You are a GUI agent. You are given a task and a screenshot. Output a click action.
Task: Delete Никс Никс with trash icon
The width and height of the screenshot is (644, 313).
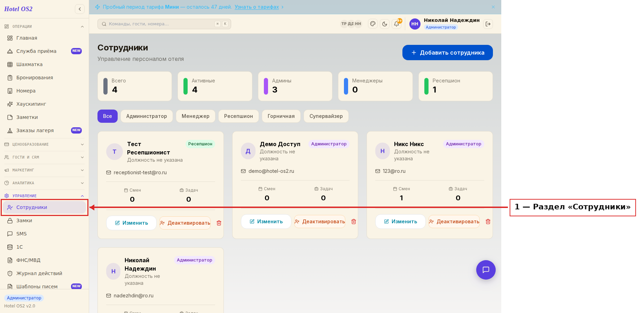pyautogui.click(x=488, y=222)
